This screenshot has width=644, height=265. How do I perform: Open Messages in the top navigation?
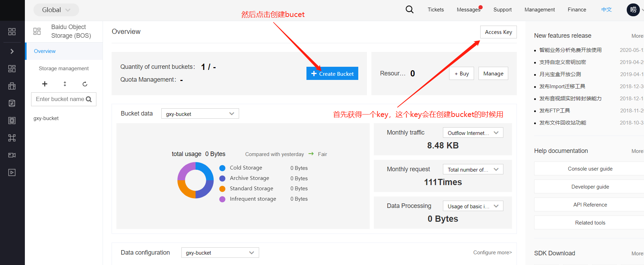point(468,10)
